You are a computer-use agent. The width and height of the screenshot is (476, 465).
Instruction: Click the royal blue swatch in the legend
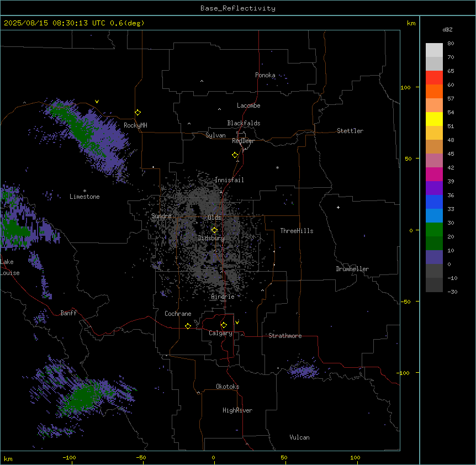point(434,202)
